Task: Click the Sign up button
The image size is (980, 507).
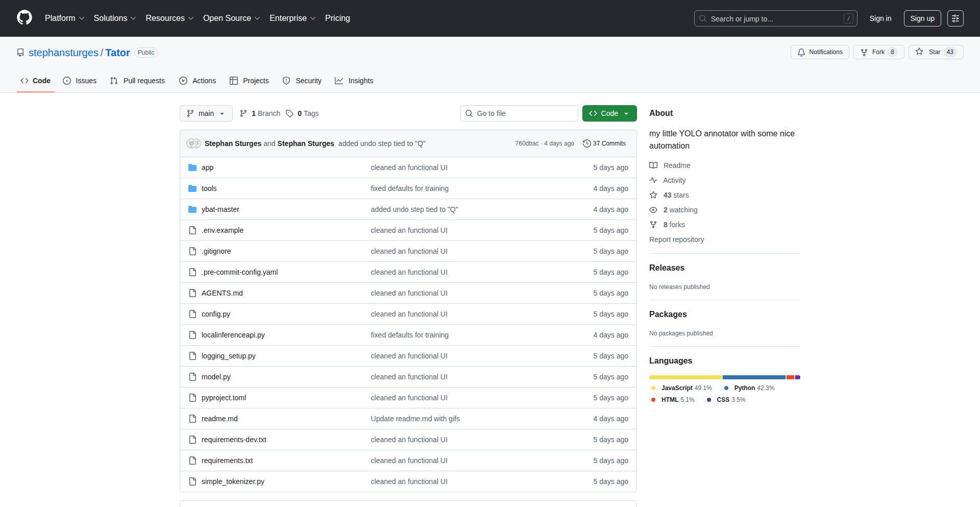Action: (x=922, y=18)
